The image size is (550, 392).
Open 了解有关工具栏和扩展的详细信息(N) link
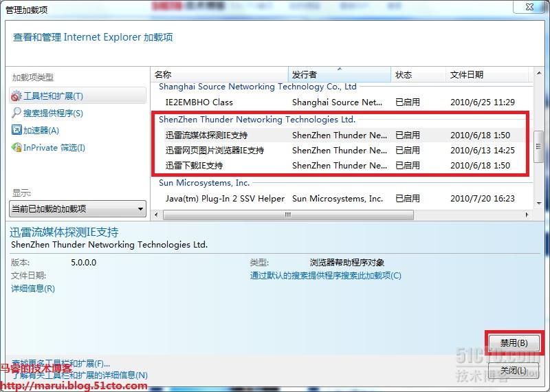click(x=80, y=375)
